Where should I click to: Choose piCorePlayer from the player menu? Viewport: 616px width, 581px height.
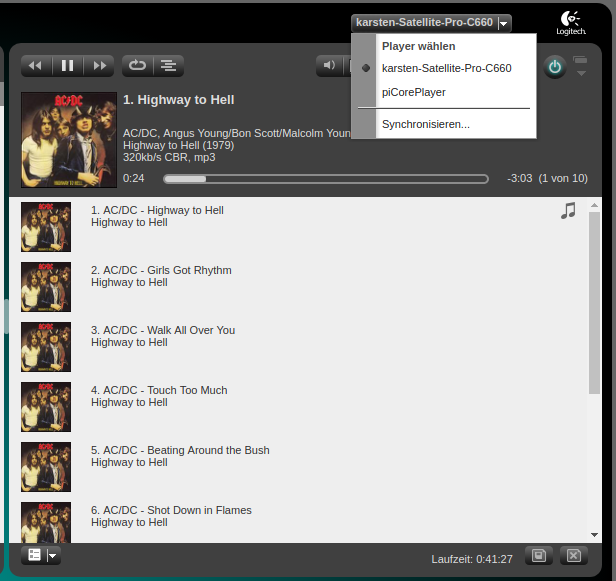click(414, 92)
